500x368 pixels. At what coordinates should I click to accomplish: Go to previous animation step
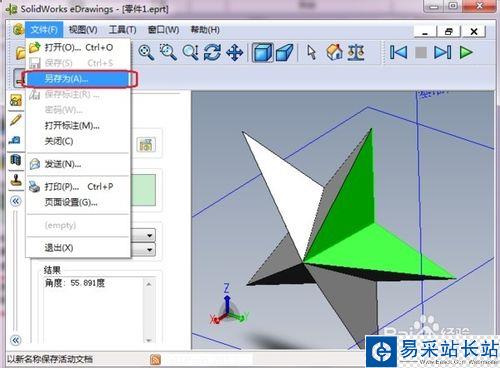(x=399, y=52)
